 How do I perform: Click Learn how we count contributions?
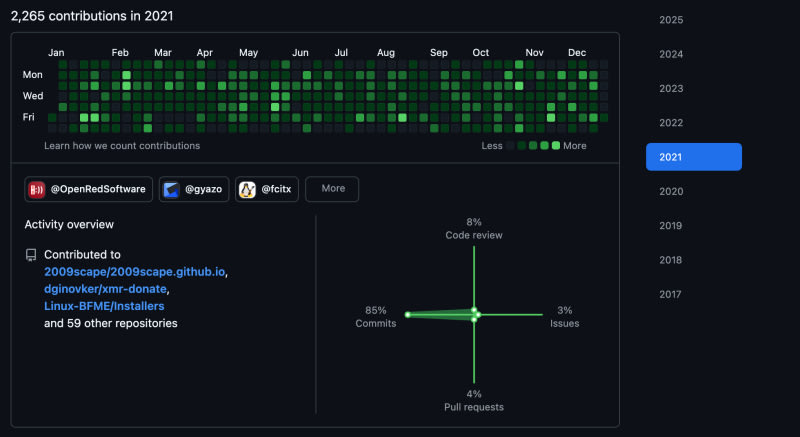click(x=122, y=146)
